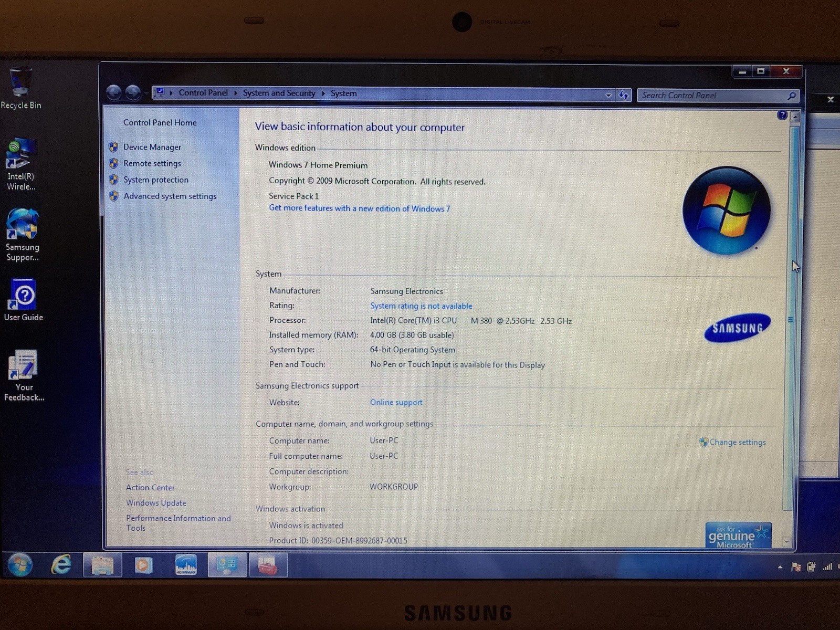Show hidden tray icons arrow

pos(780,567)
